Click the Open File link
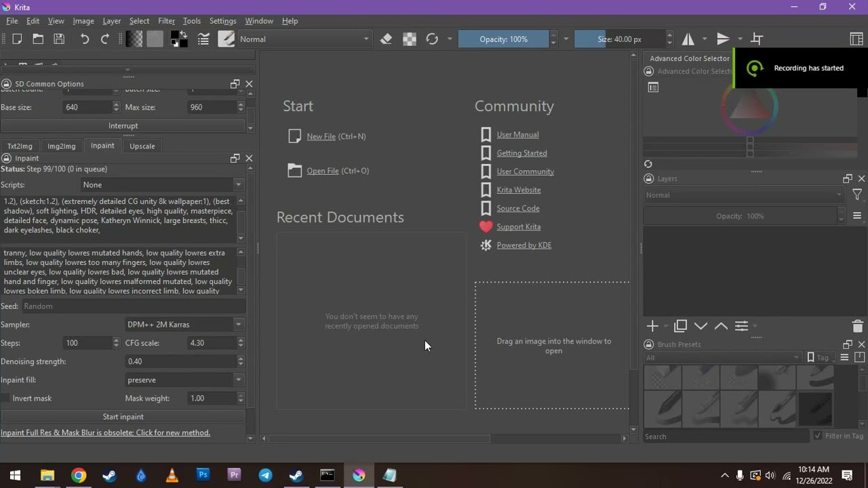Image resolution: width=868 pixels, height=488 pixels. tap(322, 171)
